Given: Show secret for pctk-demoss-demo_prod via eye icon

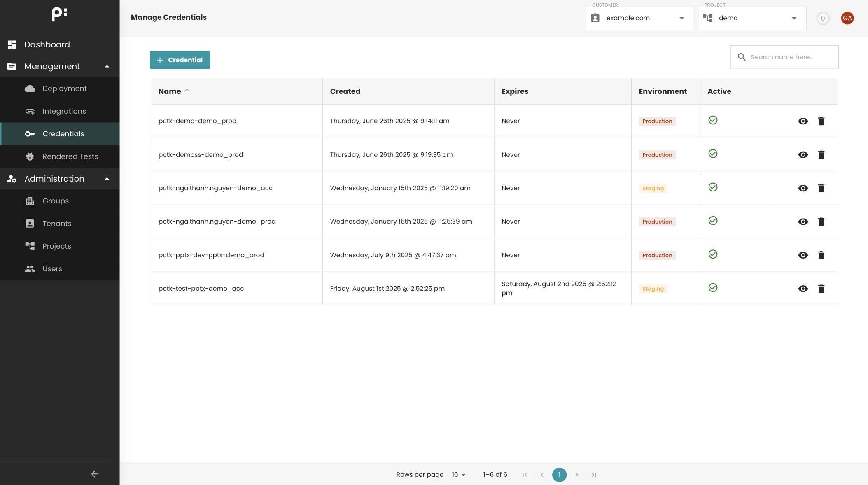Looking at the screenshot, I should [803, 155].
